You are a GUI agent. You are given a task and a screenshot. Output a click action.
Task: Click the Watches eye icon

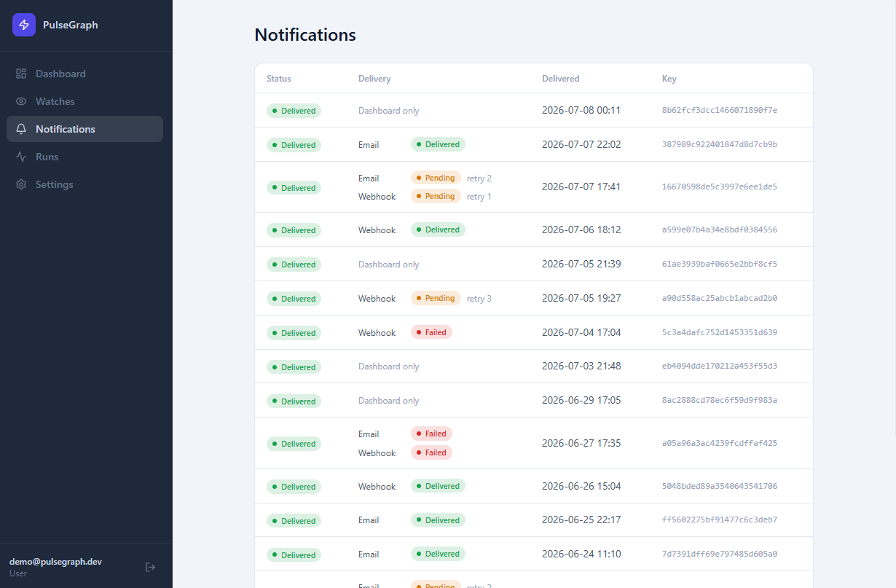(21, 101)
